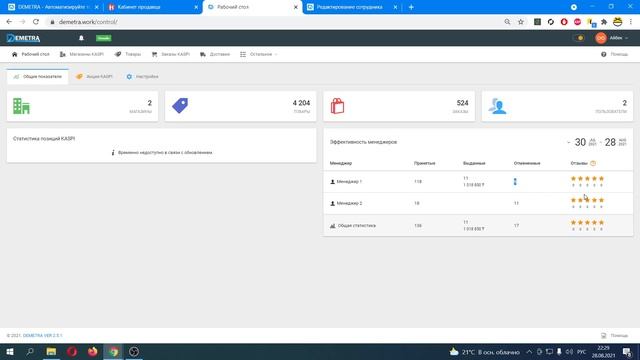Open Доставка in the navigation menu
This screenshot has height=360, width=640.
tap(215, 54)
